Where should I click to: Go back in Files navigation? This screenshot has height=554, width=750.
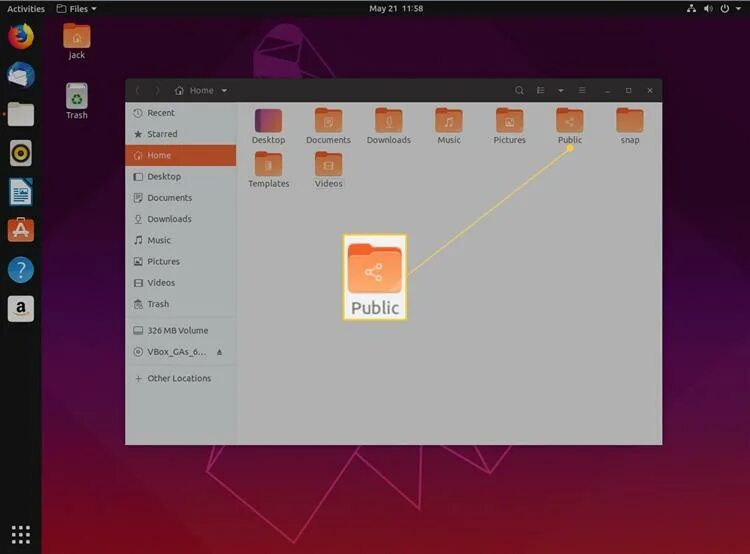[x=138, y=90]
